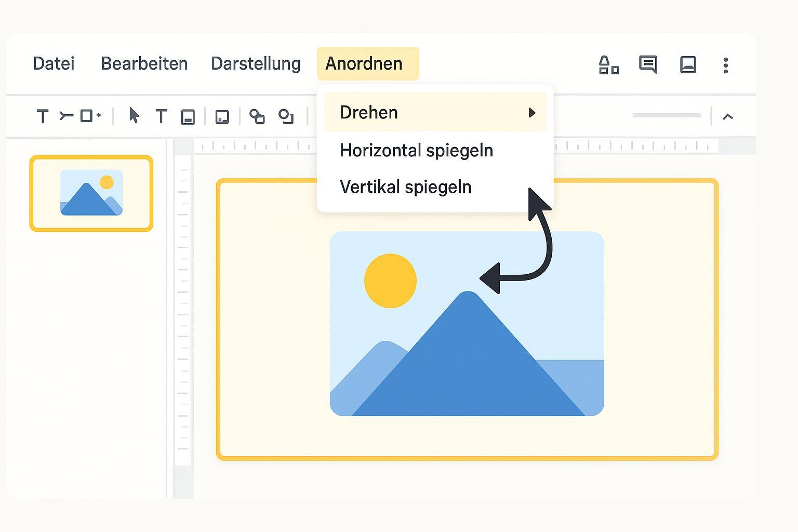Click the leftmost T text icon in toolbar
Image resolution: width=798 pixels, height=532 pixels.
[43, 116]
